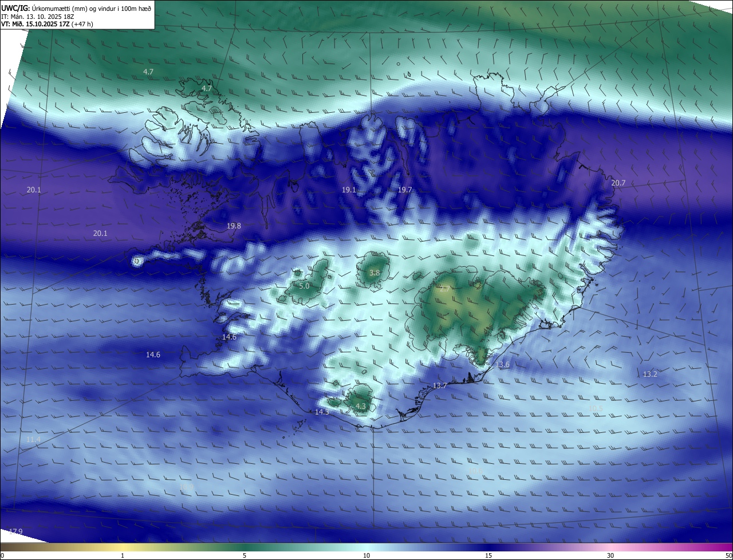Select the 4.3 value on the southern glacier
This screenshot has width=733, height=560.
pos(360,407)
